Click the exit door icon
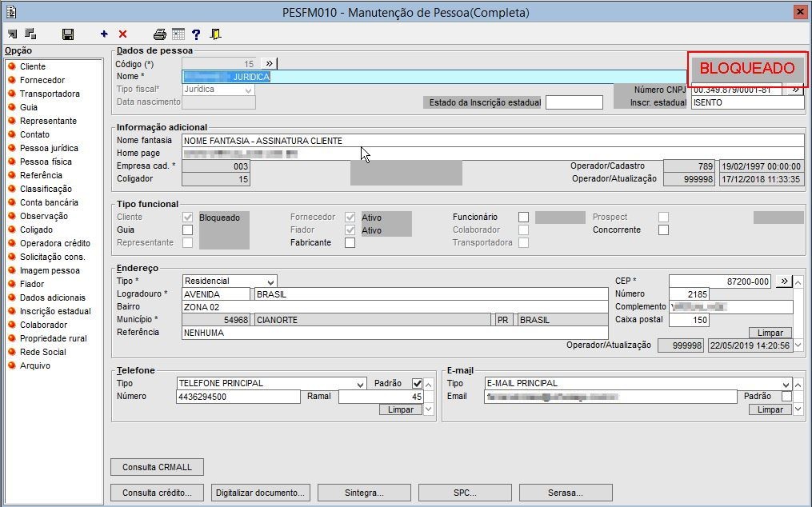The image size is (812, 507). (x=215, y=34)
